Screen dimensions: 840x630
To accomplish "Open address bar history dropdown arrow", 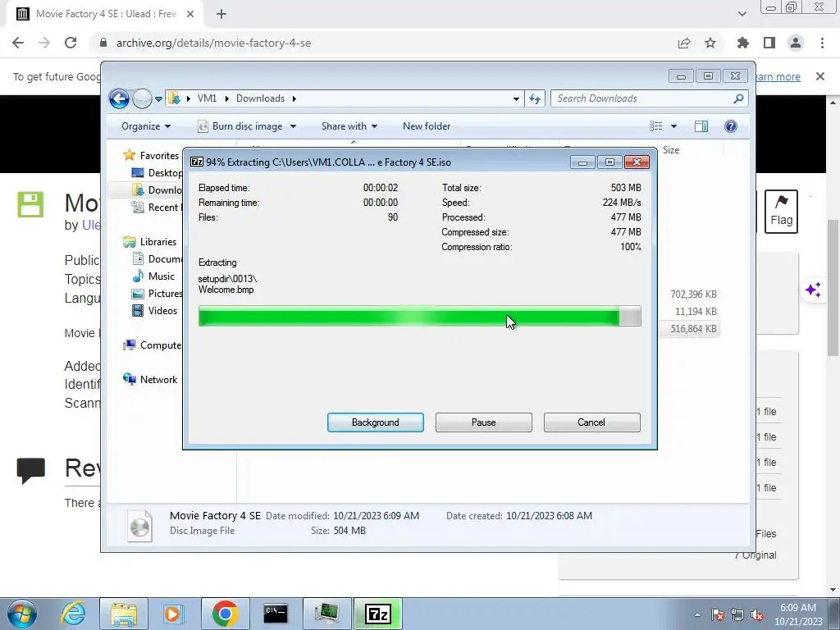I will (516, 99).
